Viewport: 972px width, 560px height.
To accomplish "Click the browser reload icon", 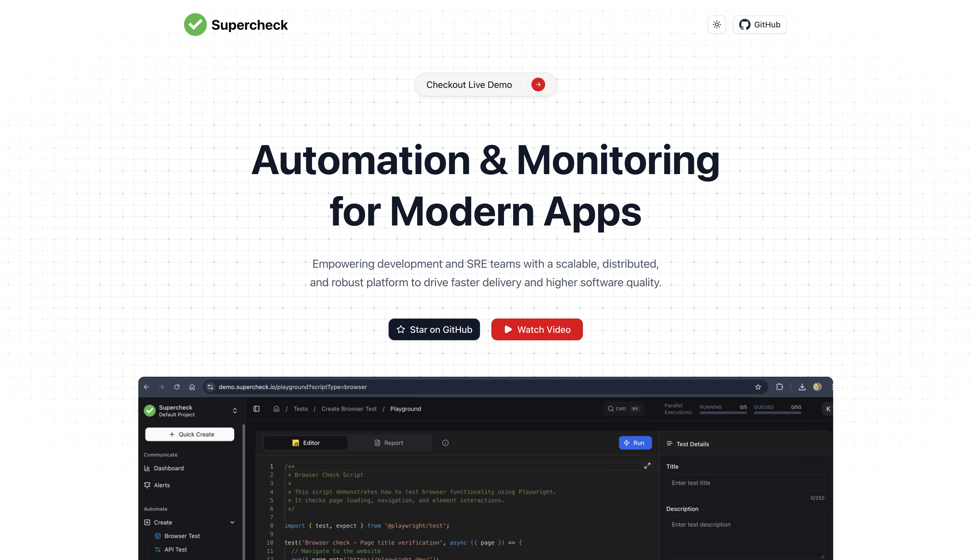I will pos(177,387).
